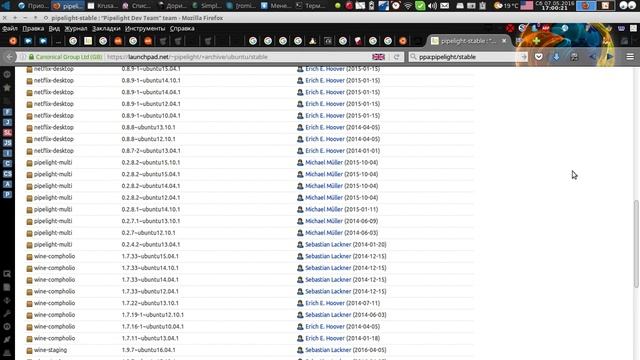Click the red X extension icon
Viewport: 640px width, 360px height.
tap(510, 28)
